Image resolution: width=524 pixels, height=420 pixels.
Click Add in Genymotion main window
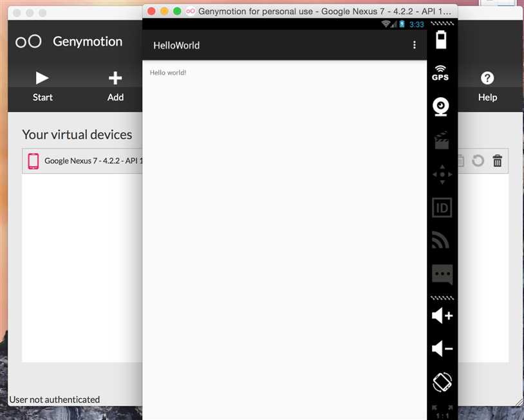(115, 86)
